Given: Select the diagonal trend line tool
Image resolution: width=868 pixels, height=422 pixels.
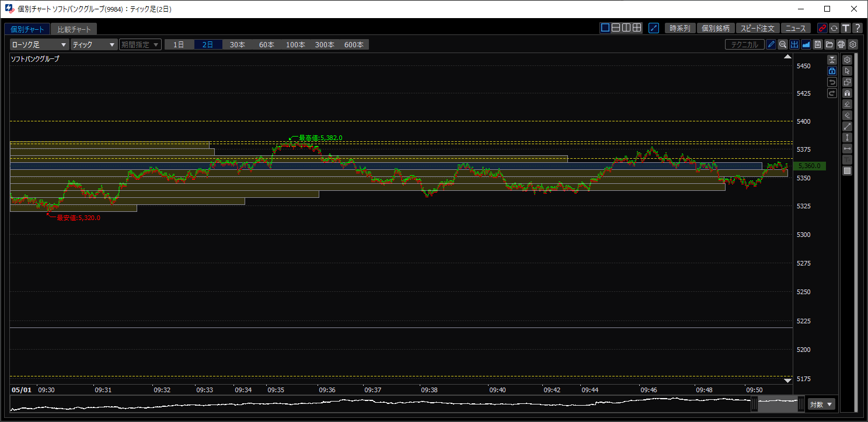Looking at the screenshot, I should click(848, 126).
